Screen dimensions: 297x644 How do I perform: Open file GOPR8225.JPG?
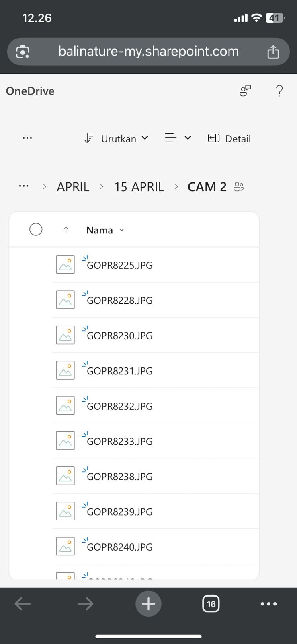pos(120,266)
